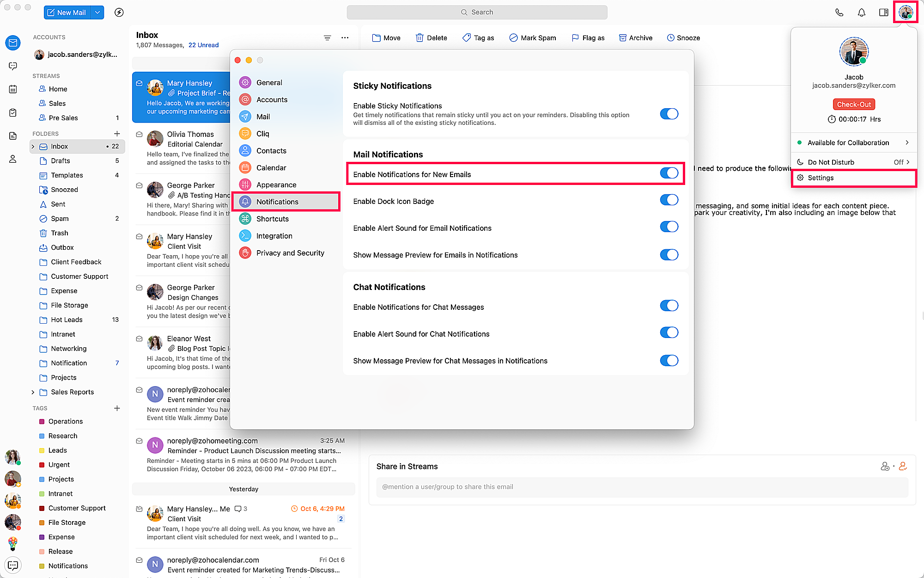Click the red Check-Out button
The height and width of the screenshot is (578, 924).
[x=853, y=105]
